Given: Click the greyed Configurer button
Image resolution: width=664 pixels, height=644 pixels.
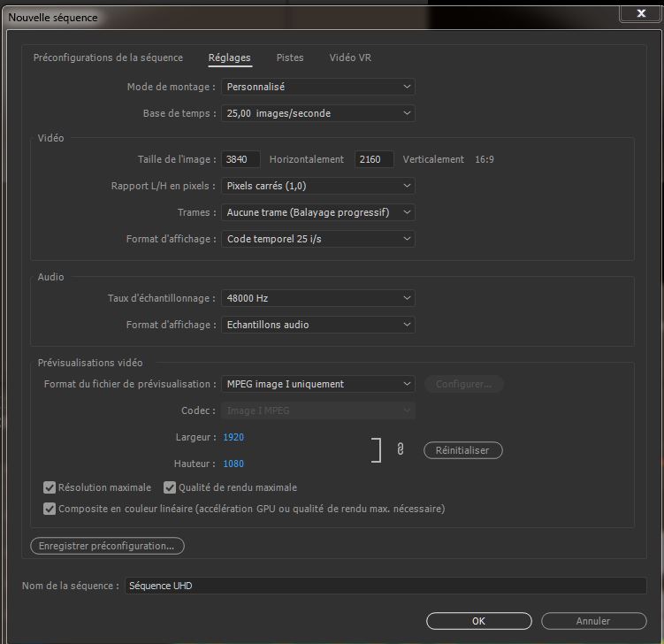Looking at the screenshot, I should coord(463,384).
